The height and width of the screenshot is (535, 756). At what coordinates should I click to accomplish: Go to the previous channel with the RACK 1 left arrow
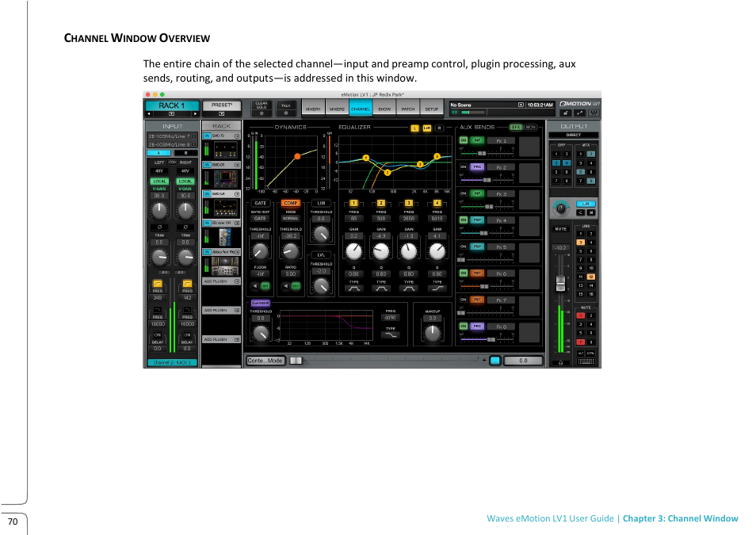tap(149, 114)
